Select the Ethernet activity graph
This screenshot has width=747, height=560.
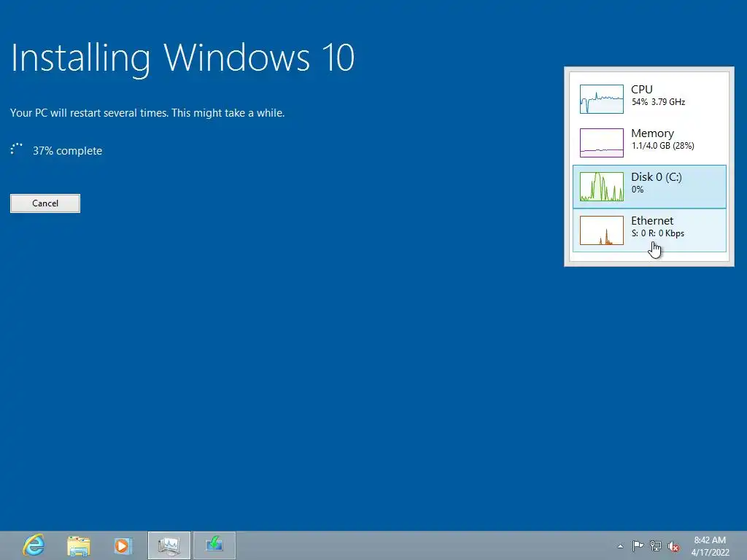[602, 230]
